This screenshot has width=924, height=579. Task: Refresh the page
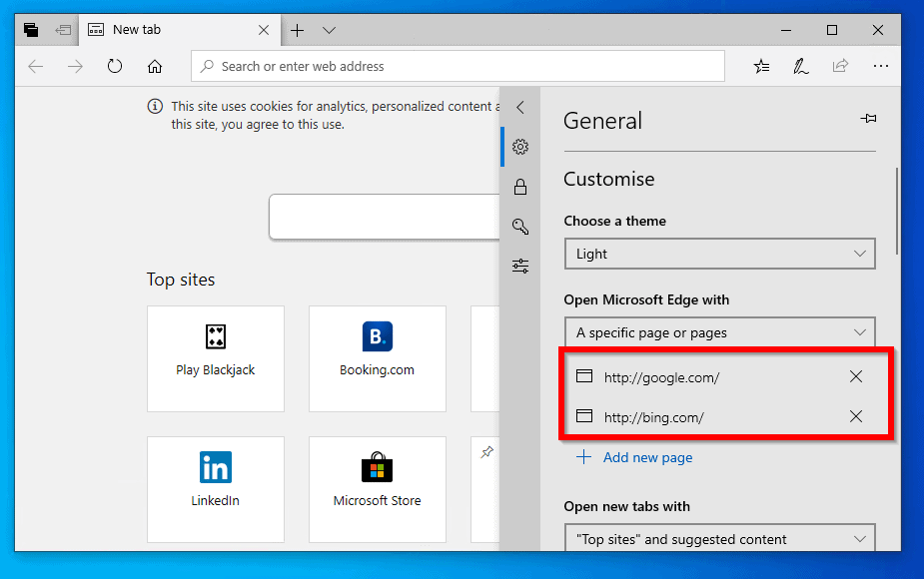(x=115, y=66)
